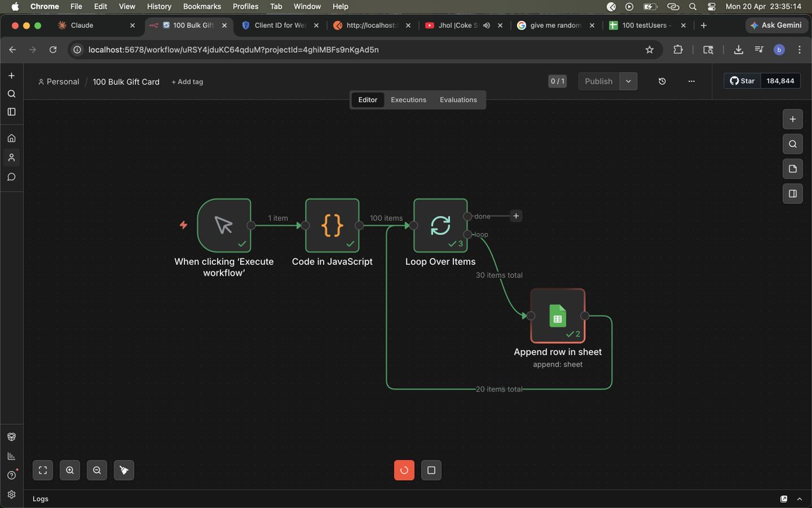The width and height of the screenshot is (812, 508).
Task: Bookmark this page with the star
Action: [650, 49]
